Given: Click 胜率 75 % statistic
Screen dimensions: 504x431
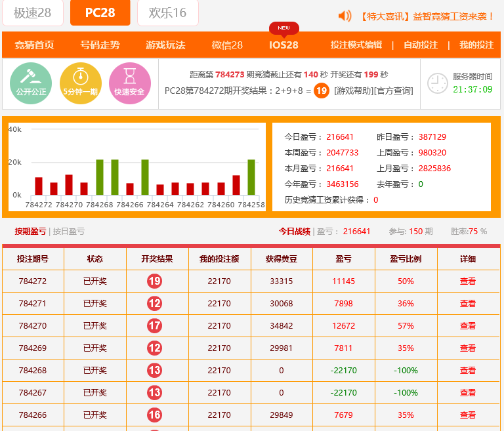Looking at the screenshot, I should [x=469, y=232].
